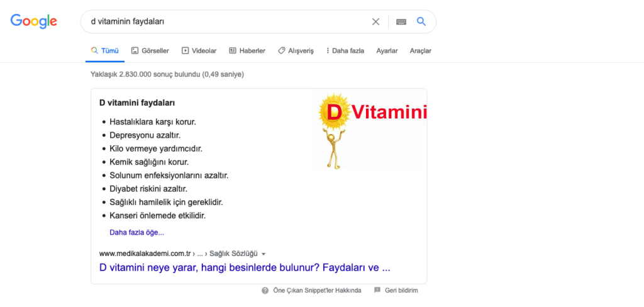The width and height of the screenshot is (644, 307).
Task: Click the Görseller image icon
Action: tap(135, 50)
